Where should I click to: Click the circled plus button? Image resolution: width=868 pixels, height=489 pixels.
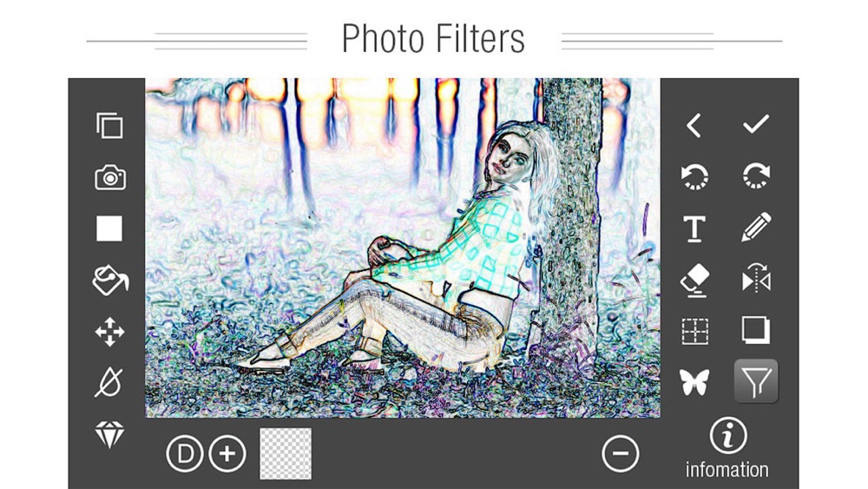[x=227, y=454]
